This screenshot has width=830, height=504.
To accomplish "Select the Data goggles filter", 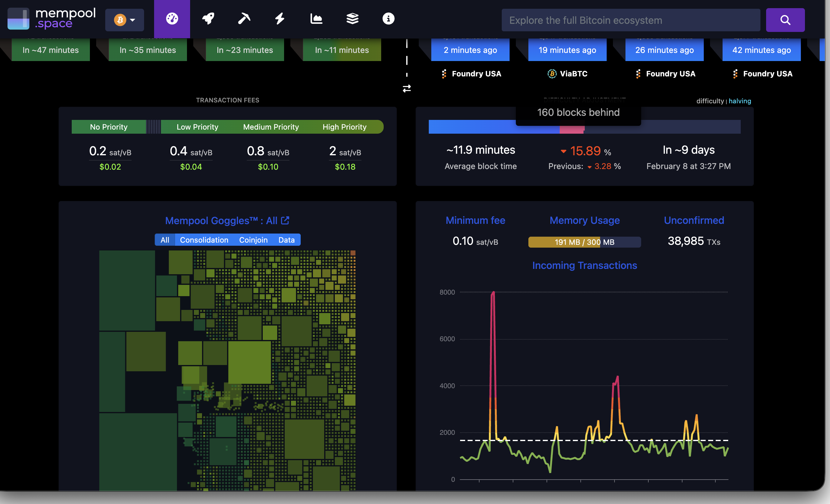I will coord(286,240).
